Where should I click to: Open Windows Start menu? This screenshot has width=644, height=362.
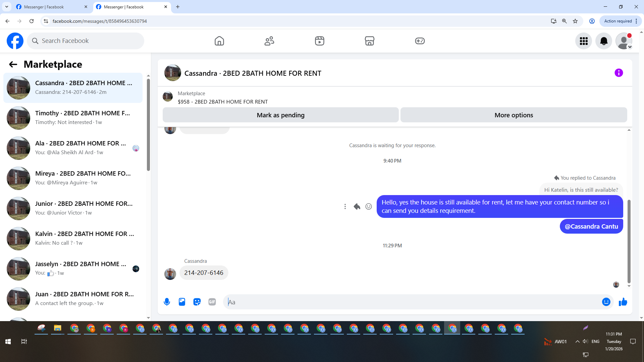tap(8, 342)
